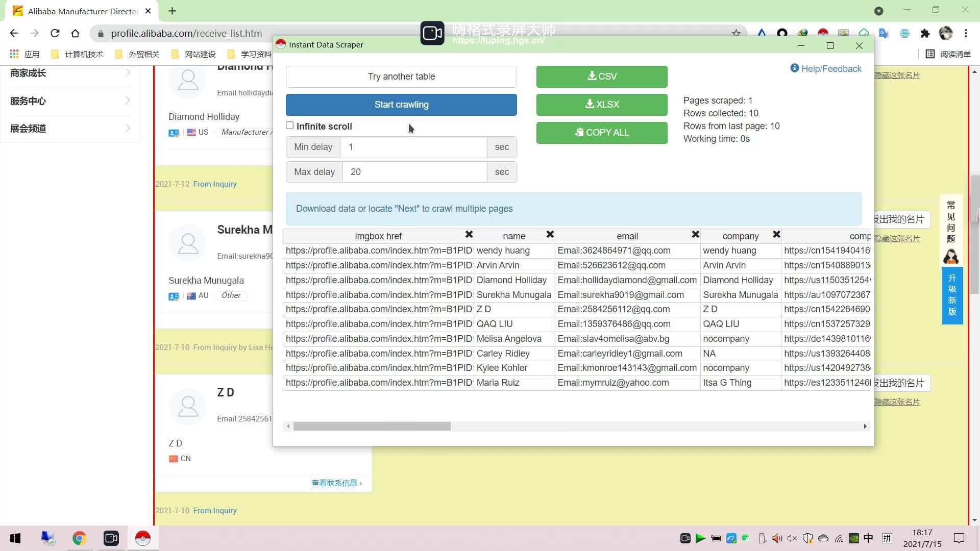The width and height of the screenshot is (980, 551).
Task: Open the 应用 apps shortcut
Action: [24, 54]
